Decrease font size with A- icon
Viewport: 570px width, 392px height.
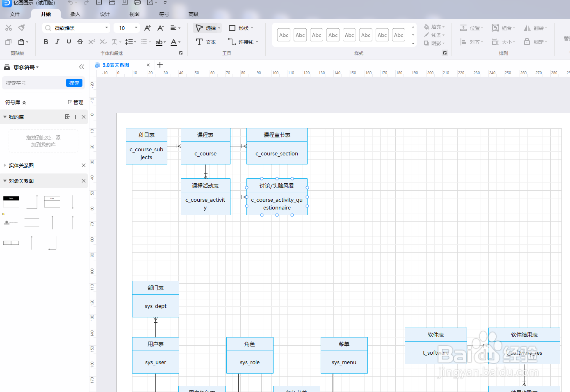[161, 28]
